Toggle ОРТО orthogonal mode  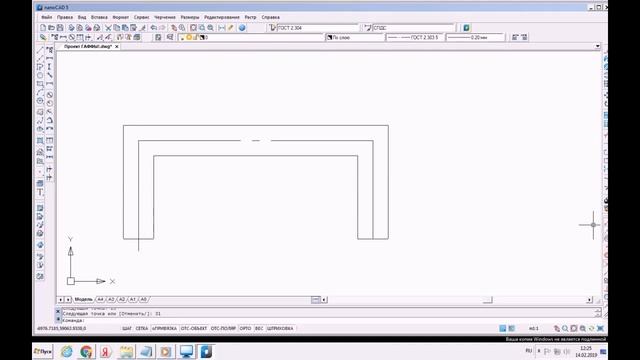point(245,328)
